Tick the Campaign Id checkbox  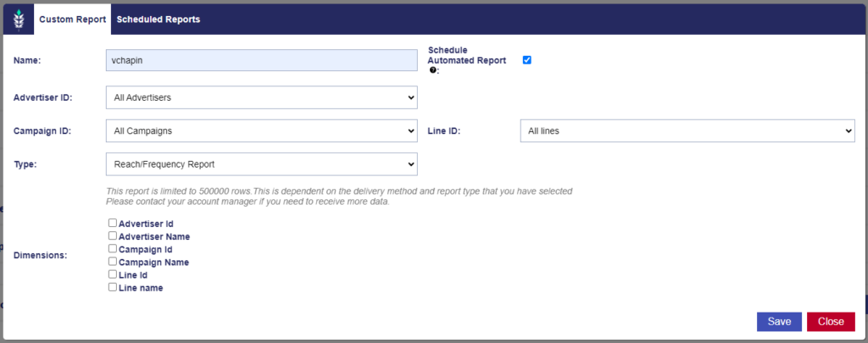tap(113, 248)
